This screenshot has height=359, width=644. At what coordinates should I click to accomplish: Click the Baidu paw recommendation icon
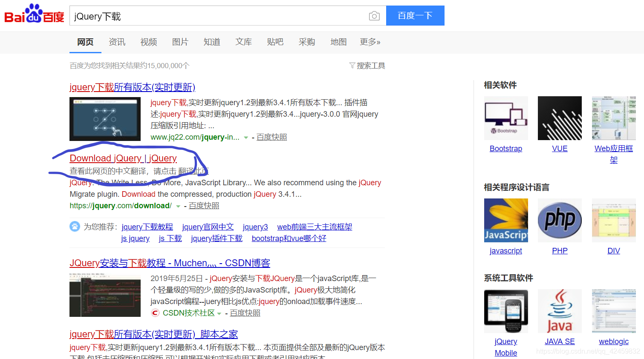(75, 226)
